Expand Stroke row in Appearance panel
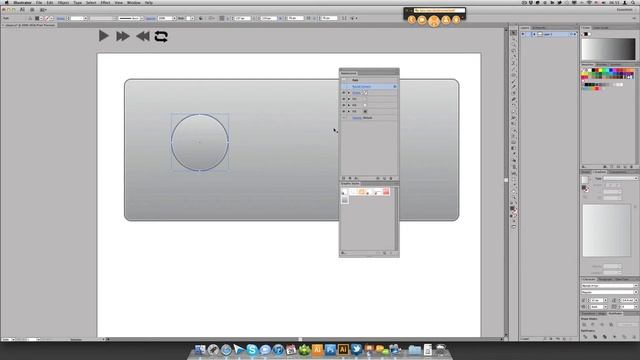Screen dimensions: 640x360 [349, 93]
